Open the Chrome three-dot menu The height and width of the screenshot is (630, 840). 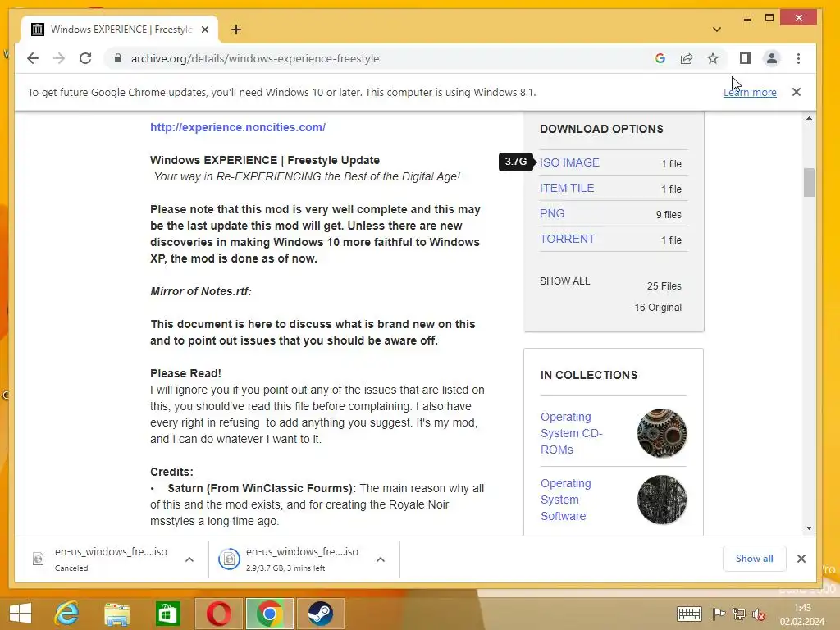tap(798, 58)
